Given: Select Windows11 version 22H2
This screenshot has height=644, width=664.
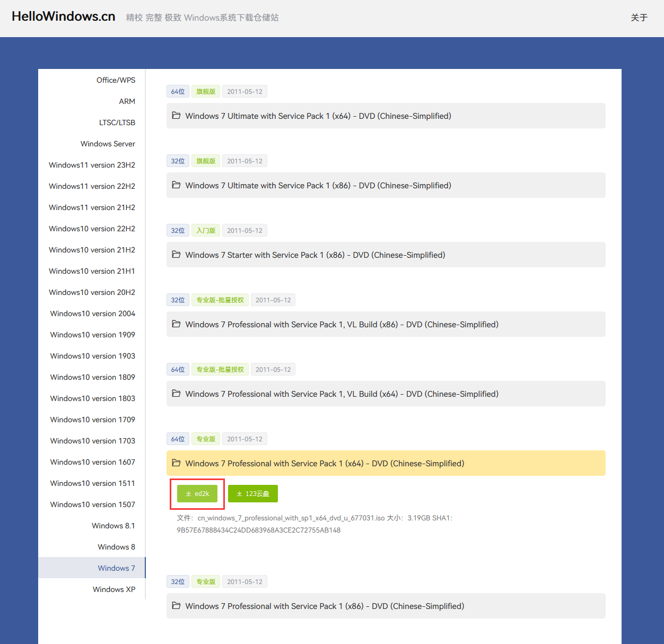Looking at the screenshot, I should click(x=92, y=186).
